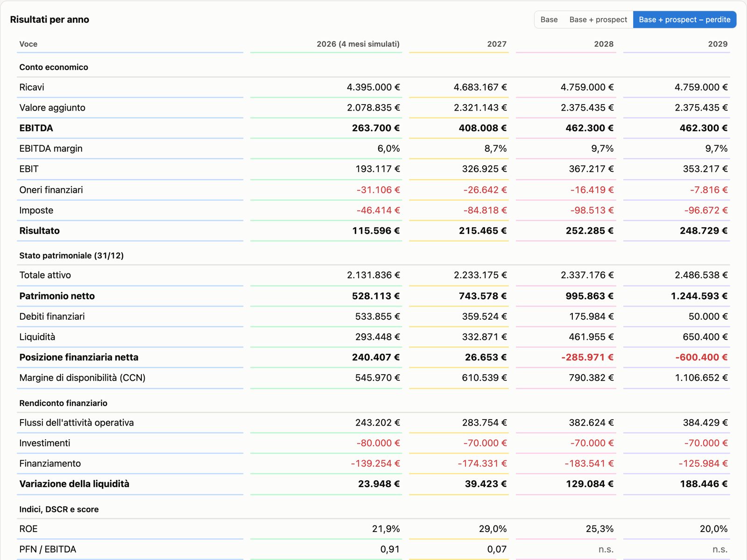This screenshot has width=747, height=560.
Task: Click Variazione della liquidità value 188.446 €
Action: [704, 484]
